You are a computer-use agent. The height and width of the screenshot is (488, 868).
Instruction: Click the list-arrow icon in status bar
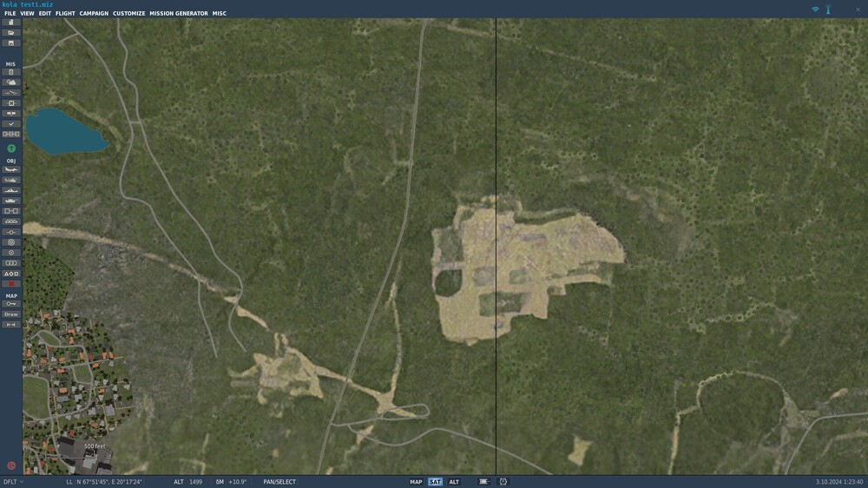[483, 482]
